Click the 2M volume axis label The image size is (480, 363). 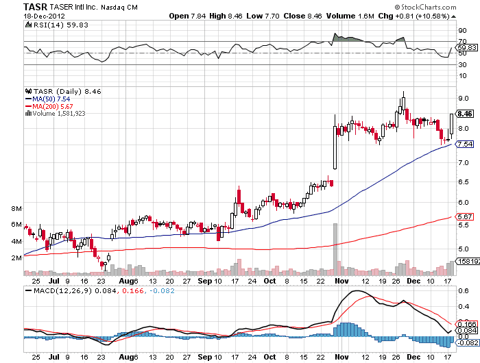16,258
